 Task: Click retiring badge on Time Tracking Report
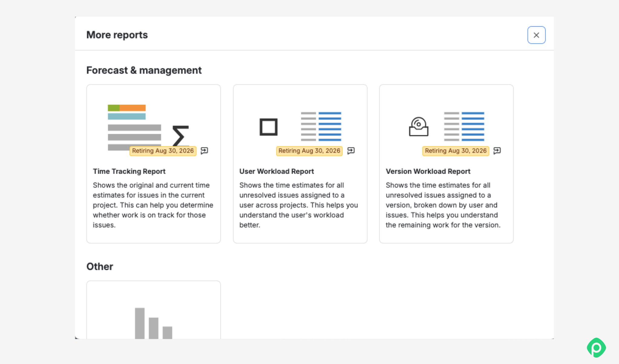pyautogui.click(x=163, y=151)
